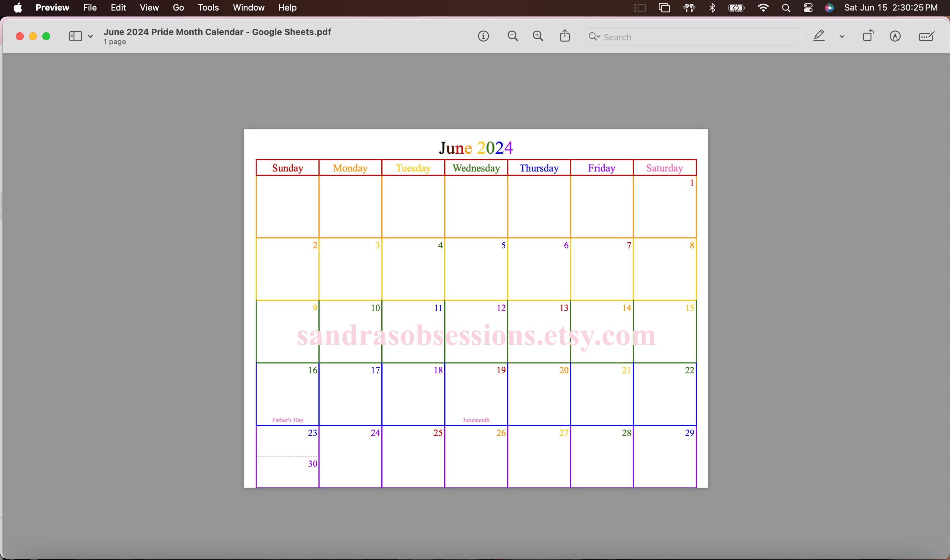Open the View menu
950x560 pixels.
coord(149,8)
